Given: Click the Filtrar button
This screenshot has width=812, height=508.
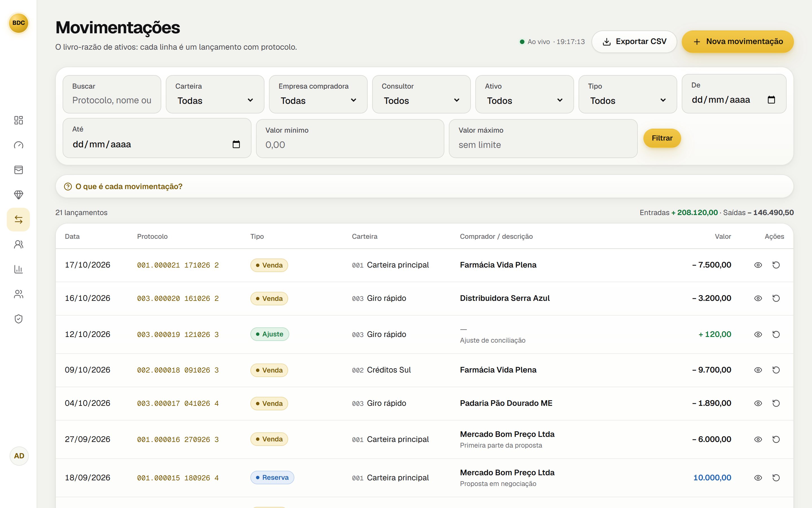Looking at the screenshot, I should click(662, 138).
